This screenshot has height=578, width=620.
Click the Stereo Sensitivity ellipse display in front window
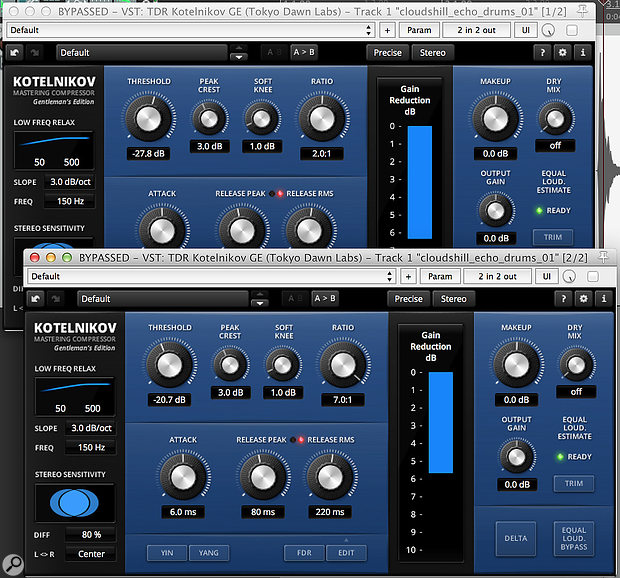75,503
